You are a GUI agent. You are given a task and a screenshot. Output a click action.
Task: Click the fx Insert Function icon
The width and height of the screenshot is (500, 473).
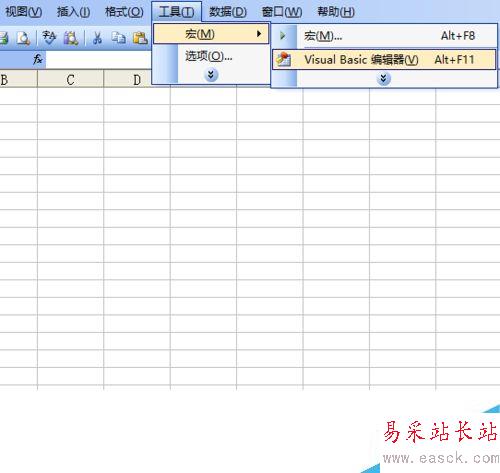click(38, 59)
